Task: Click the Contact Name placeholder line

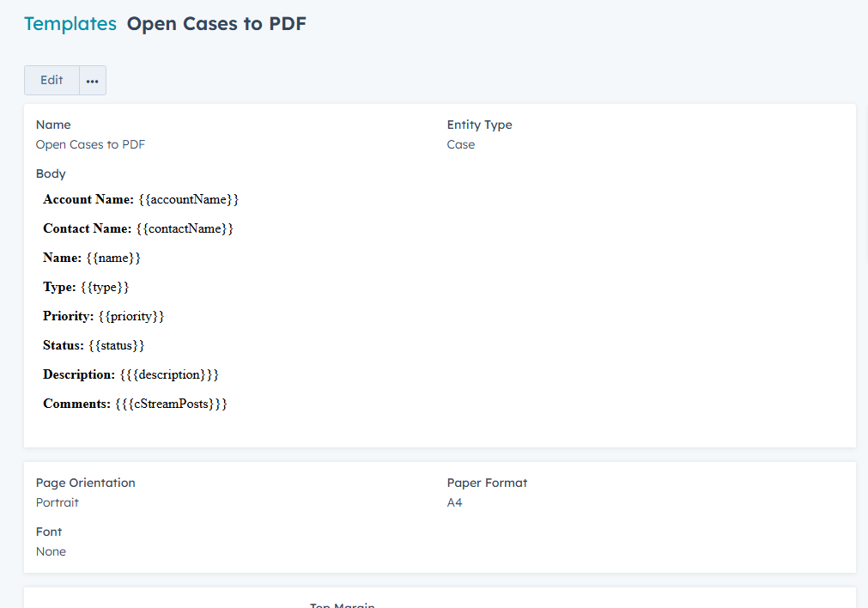Action: (138, 228)
